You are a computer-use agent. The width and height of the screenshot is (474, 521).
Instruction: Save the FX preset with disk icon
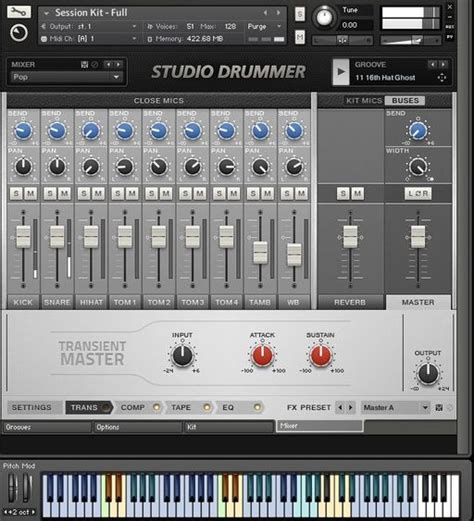click(x=439, y=407)
